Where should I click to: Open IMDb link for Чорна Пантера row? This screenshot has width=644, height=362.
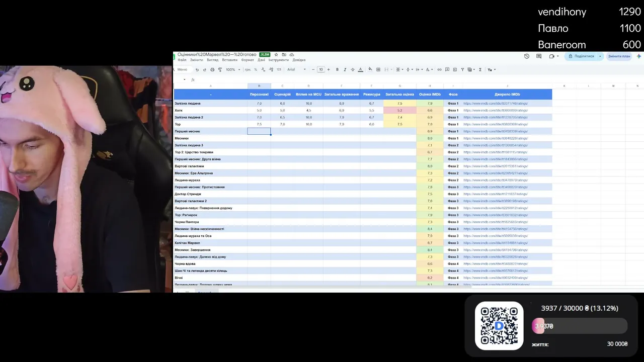click(x=496, y=222)
